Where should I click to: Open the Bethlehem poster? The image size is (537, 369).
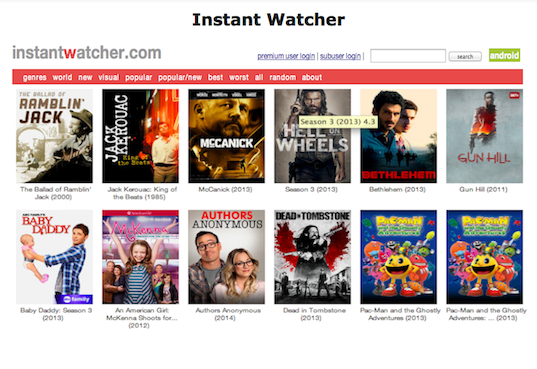point(398,136)
